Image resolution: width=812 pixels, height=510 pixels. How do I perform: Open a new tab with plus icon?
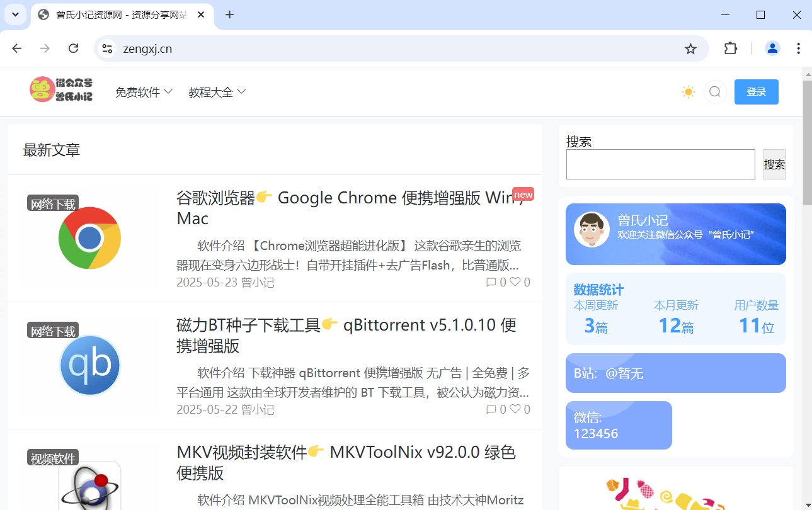click(x=229, y=14)
